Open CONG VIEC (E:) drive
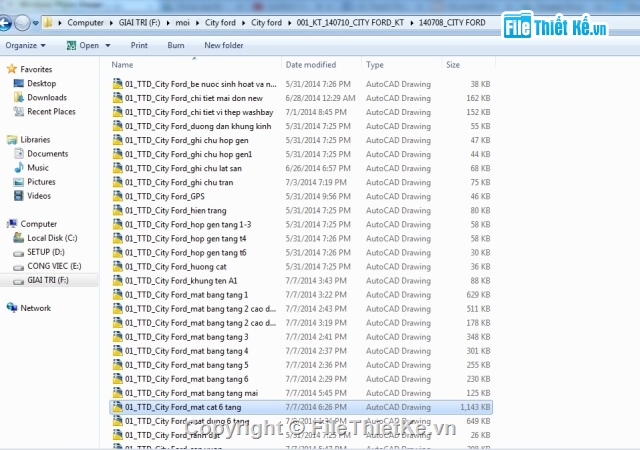Screen dimensions: 640x450 (54, 266)
